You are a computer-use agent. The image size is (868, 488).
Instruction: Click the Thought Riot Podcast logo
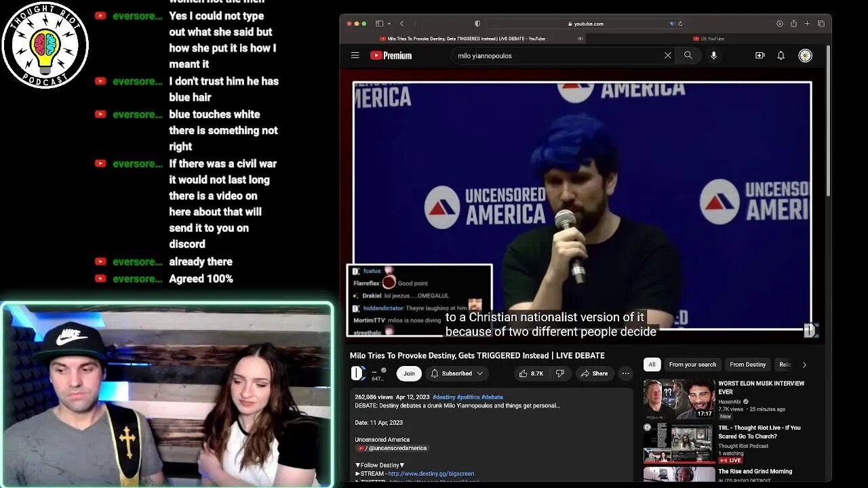coord(45,45)
